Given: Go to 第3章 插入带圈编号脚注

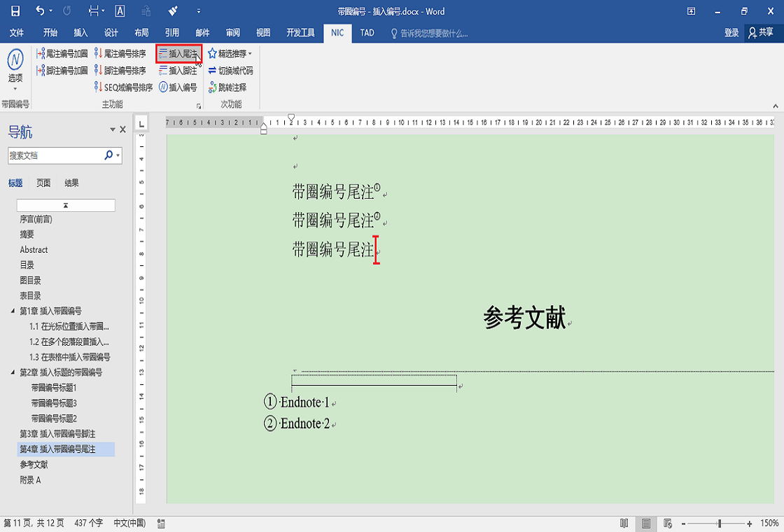Looking at the screenshot, I should click(x=57, y=434).
